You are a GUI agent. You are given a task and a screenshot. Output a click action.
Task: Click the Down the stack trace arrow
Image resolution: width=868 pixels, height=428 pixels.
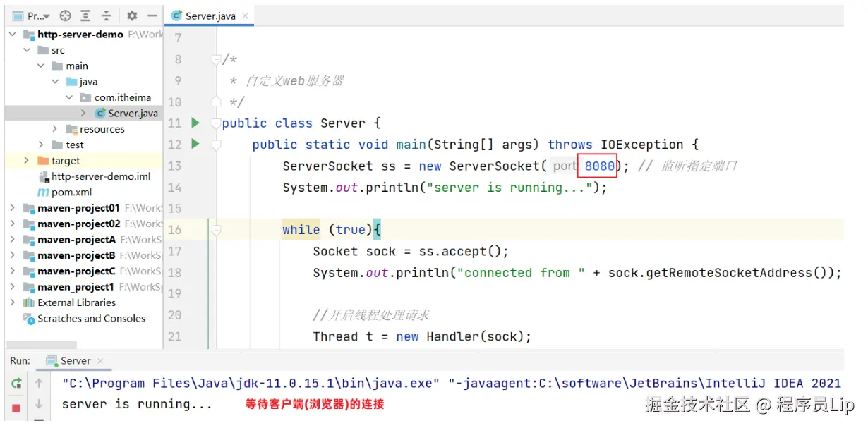pyautogui.click(x=39, y=404)
